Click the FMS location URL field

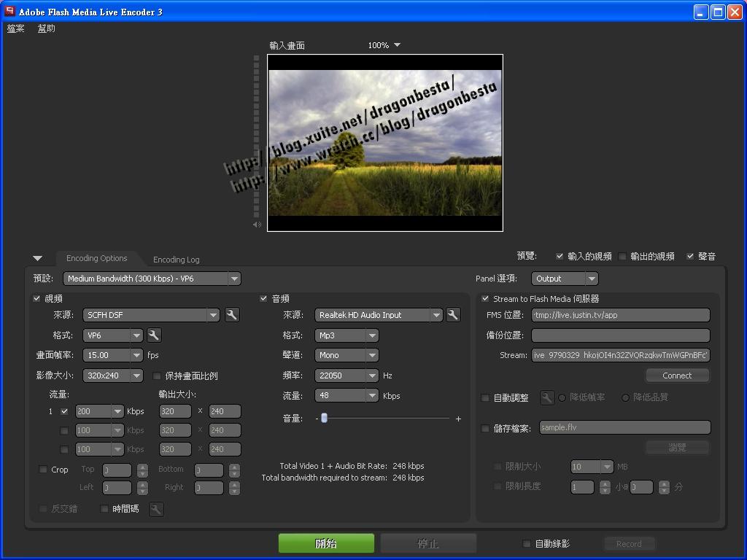coord(620,315)
